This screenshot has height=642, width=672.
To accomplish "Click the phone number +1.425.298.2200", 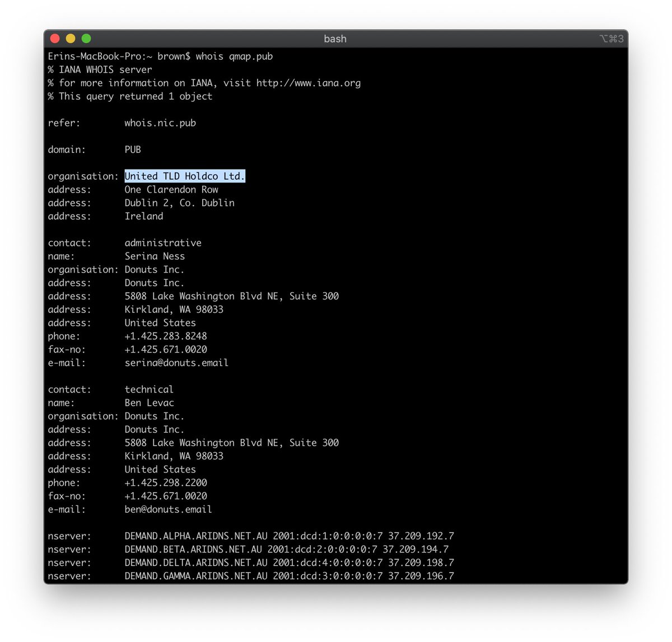I will pos(166,483).
